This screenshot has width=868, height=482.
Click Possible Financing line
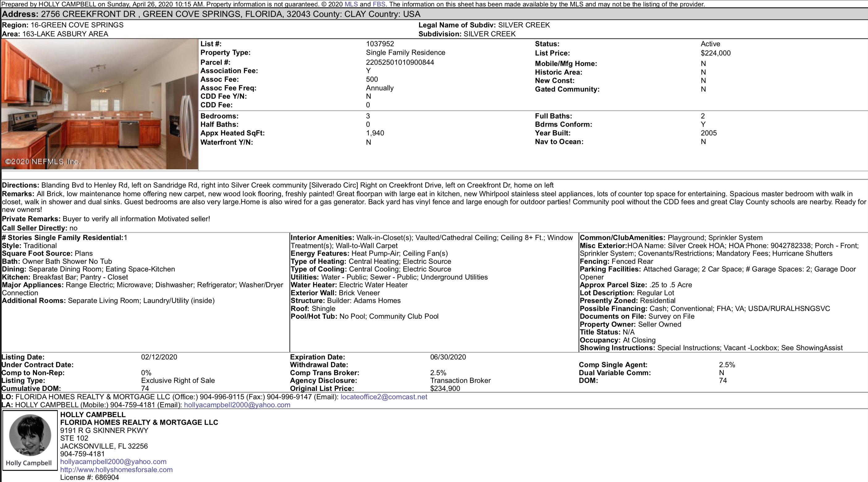coord(705,309)
